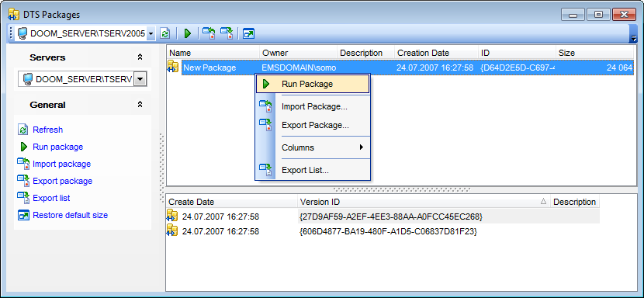The height and width of the screenshot is (298, 644).
Task: Click the General section header
Action: point(82,105)
